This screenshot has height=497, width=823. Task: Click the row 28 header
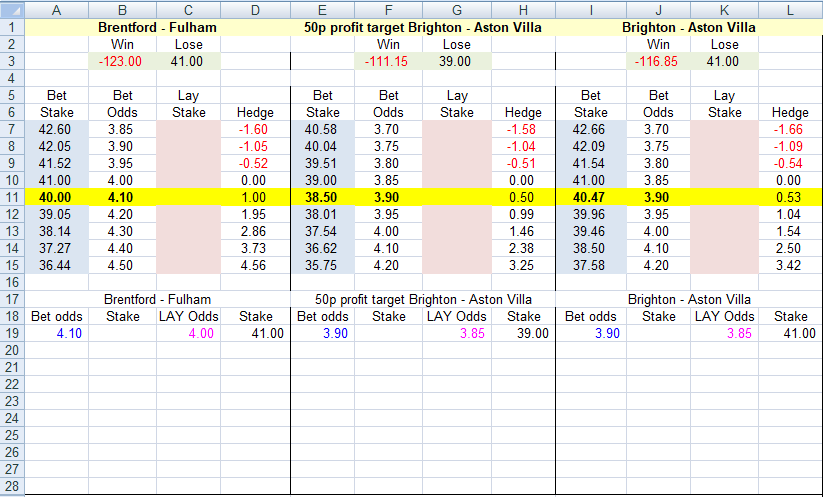tap(12, 487)
